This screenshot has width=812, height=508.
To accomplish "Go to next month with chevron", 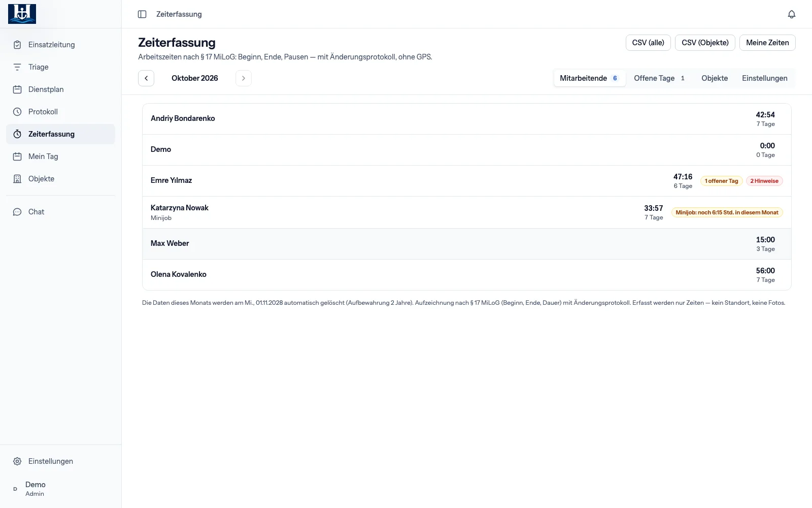I will click(244, 78).
